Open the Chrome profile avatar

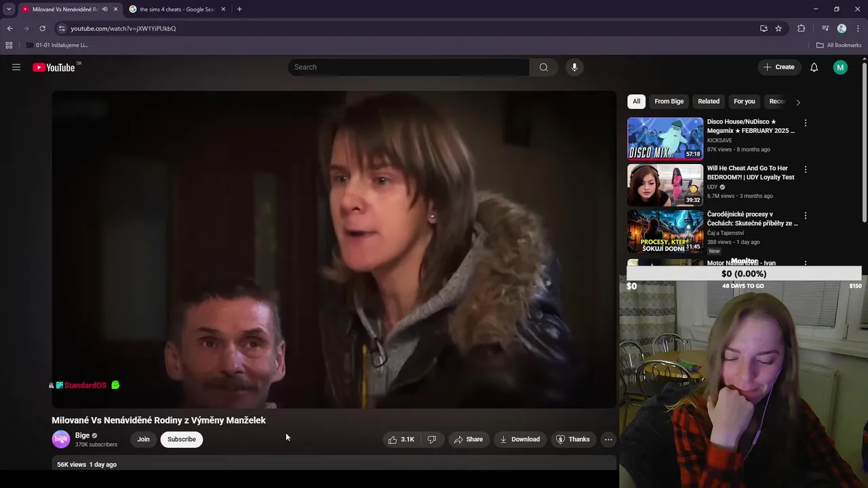click(x=842, y=28)
